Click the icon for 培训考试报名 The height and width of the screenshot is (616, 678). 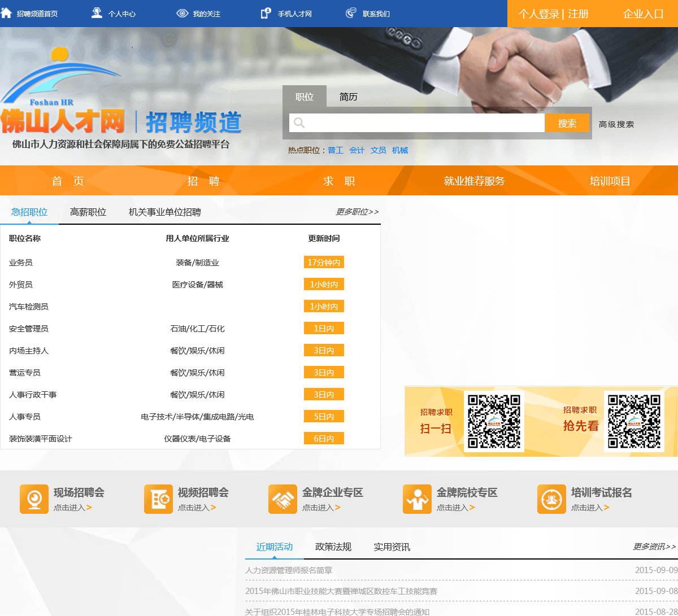pos(551,499)
